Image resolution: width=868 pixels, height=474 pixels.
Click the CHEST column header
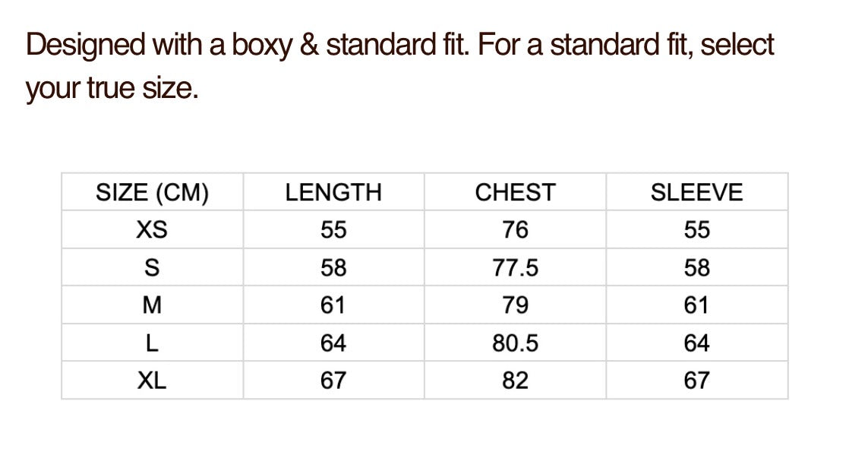(515, 192)
